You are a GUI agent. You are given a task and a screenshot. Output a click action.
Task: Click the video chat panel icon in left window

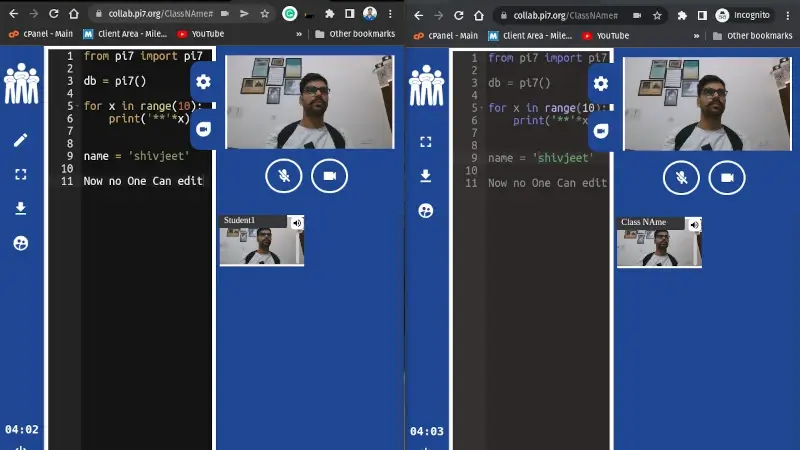click(x=203, y=129)
